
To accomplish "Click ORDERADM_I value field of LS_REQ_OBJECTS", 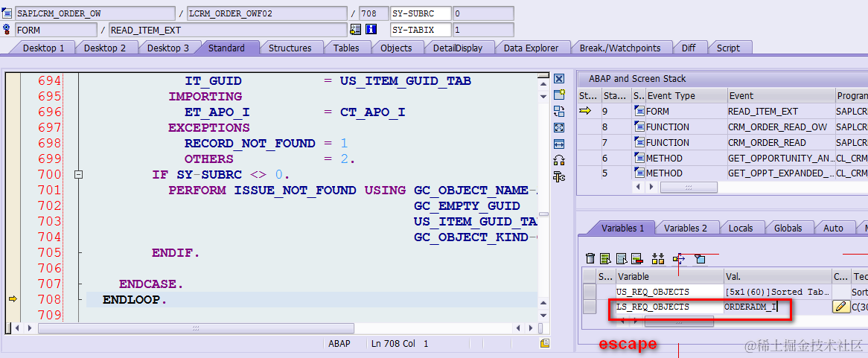I will click(x=777, y=307).
